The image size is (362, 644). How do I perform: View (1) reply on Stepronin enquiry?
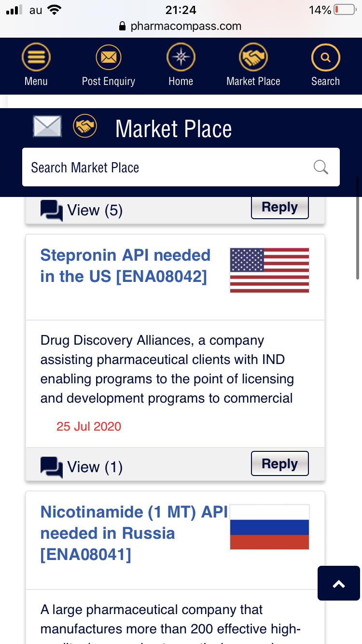click(x=95, y=467)
